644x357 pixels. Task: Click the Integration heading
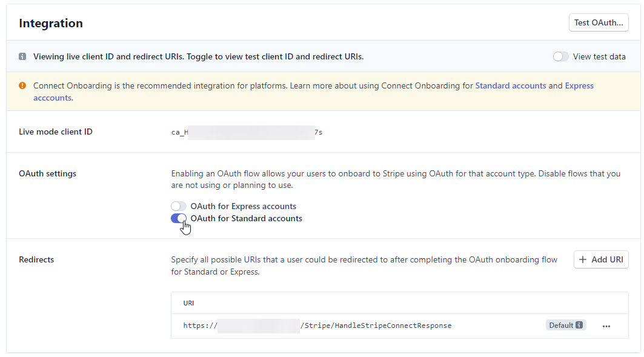pyautogui.click(x=51, y=24)
